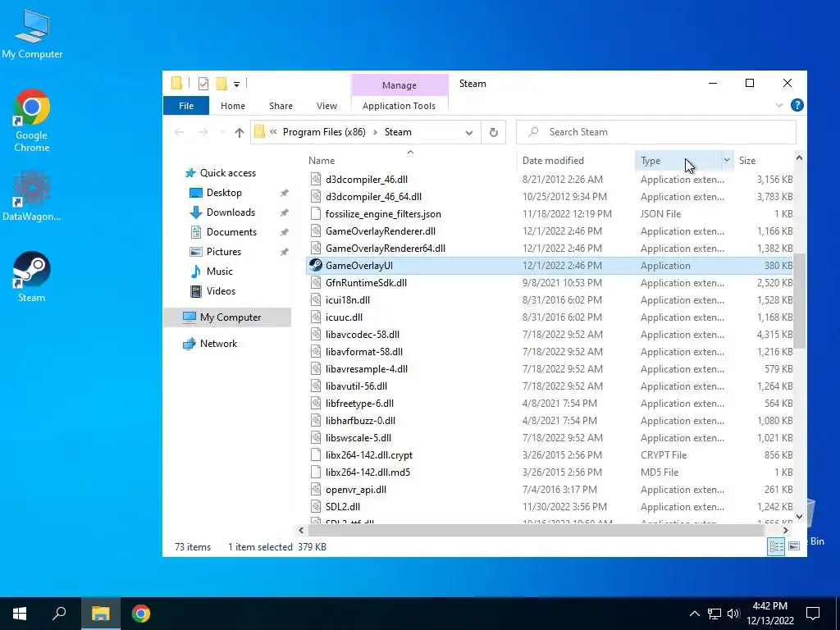Open Documents in the navigation pane
840x630 pixels.
(x=231, y=232)
